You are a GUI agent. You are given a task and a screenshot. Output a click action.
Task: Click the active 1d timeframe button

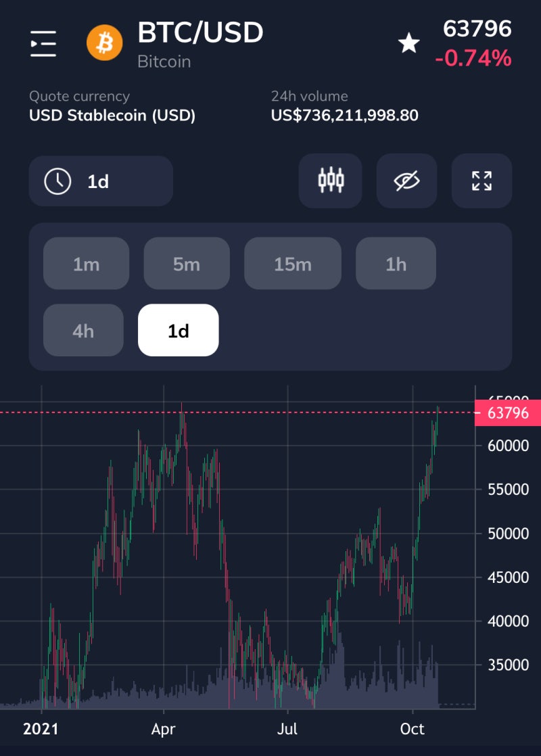tap(179, 330)
